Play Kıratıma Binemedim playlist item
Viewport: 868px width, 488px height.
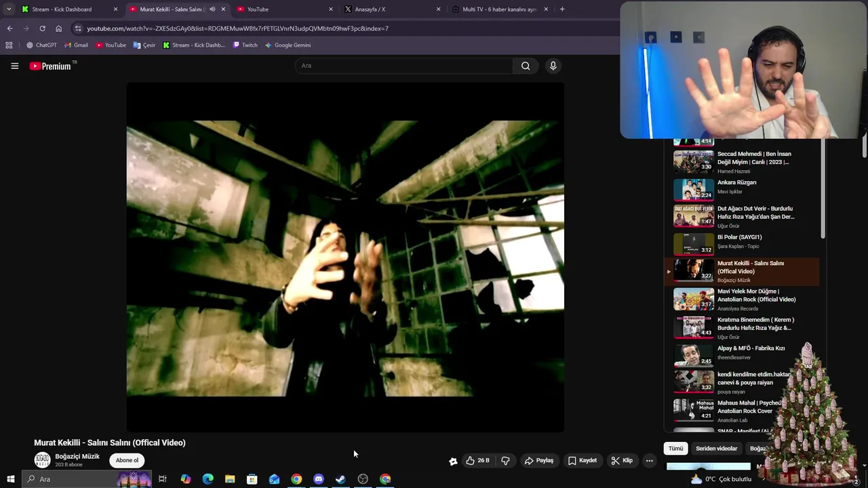743,327
